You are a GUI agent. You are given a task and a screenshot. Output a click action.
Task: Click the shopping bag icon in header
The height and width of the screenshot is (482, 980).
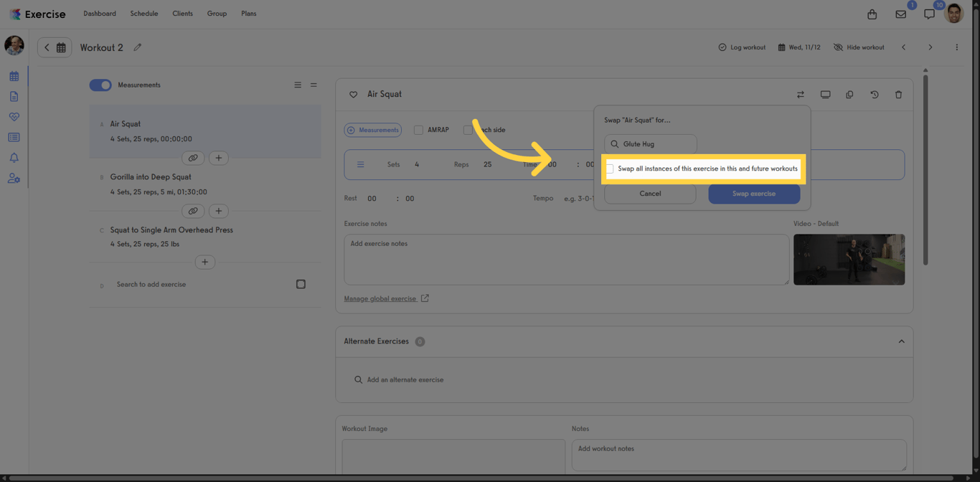872,14
